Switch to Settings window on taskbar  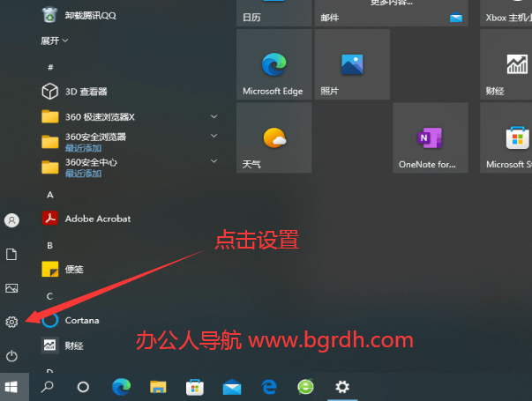coord(342,387)
